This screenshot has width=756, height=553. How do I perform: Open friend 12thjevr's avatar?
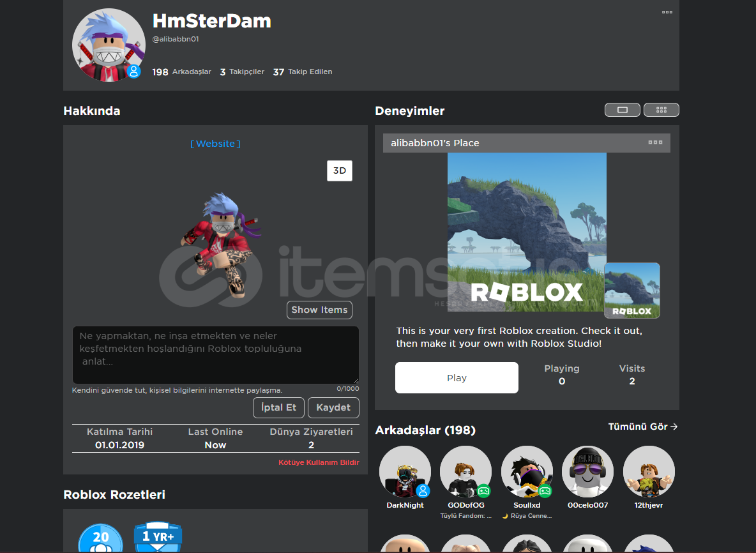[649, 471]
